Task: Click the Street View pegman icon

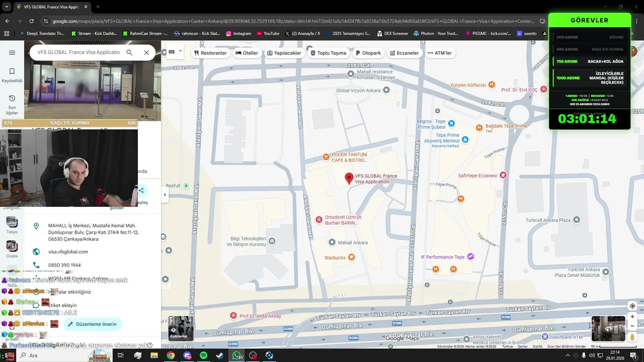Action: 632,336
